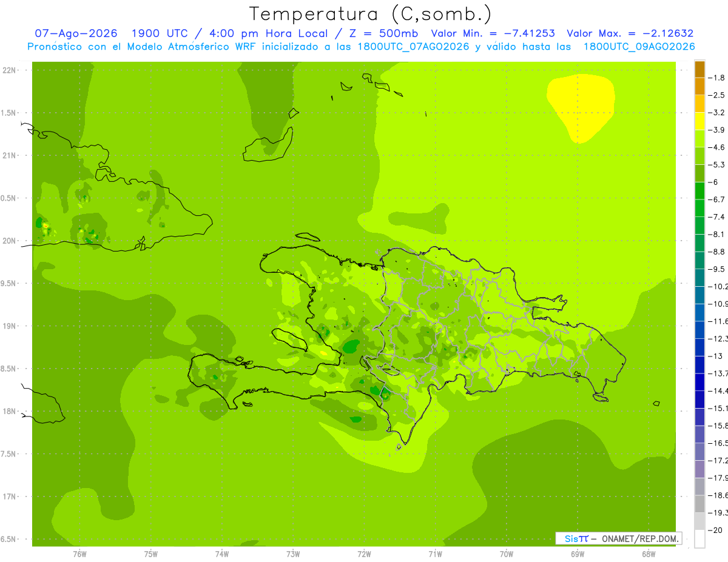Click the '-9.5' colorbar value
The image size is (728, 562).
click(x=717, y=269)
